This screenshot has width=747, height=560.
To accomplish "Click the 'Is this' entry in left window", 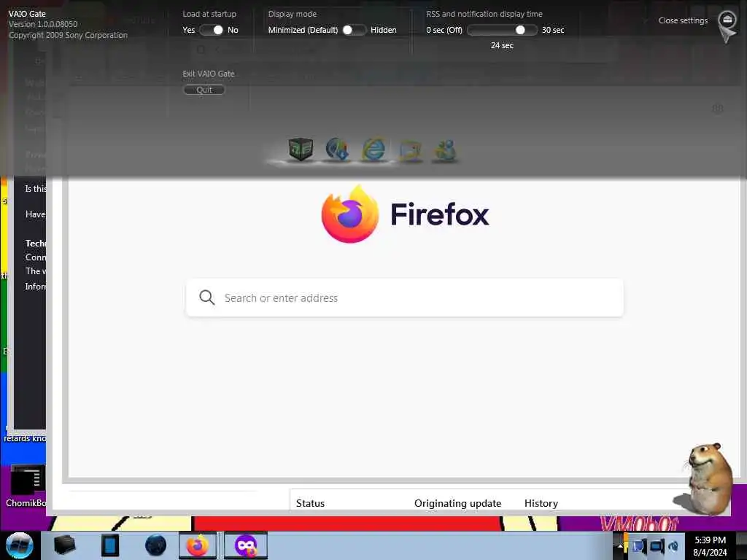I will 36,189.
